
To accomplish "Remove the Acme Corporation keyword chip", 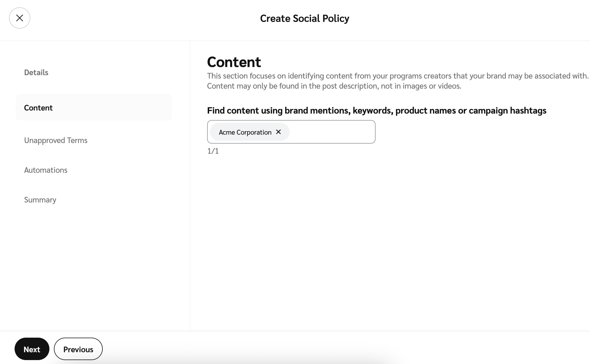I will tap(278, 132).
